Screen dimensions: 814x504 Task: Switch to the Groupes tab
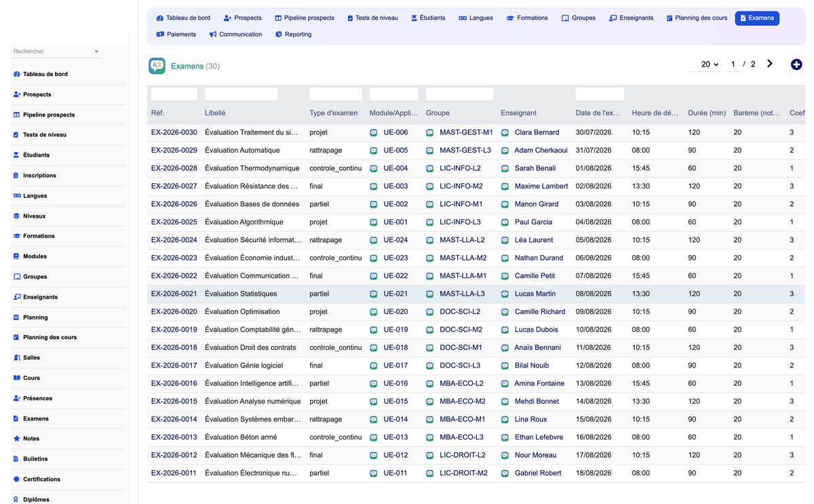[579, 18]
